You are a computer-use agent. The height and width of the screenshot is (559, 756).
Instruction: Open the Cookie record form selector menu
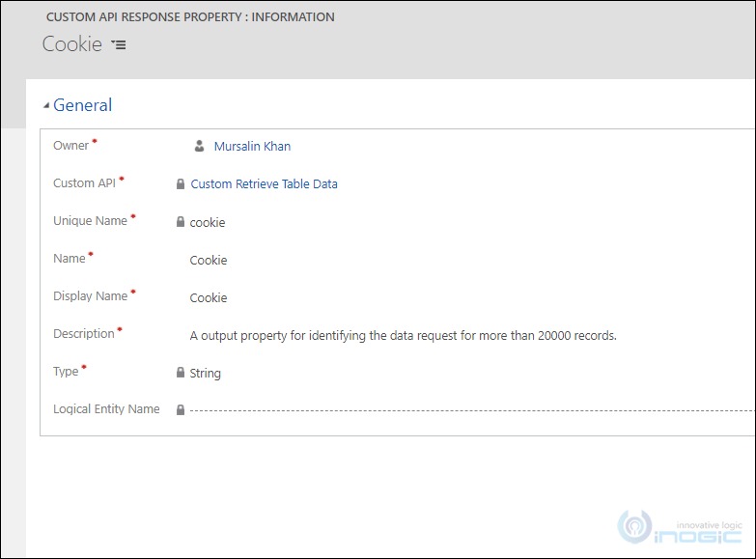[119, 44]
